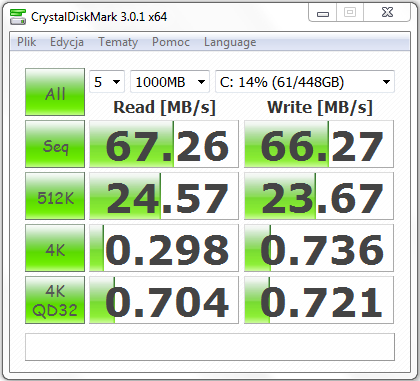Click the 4K read result 0.298
Screen dimensions: 420x381
164,248
